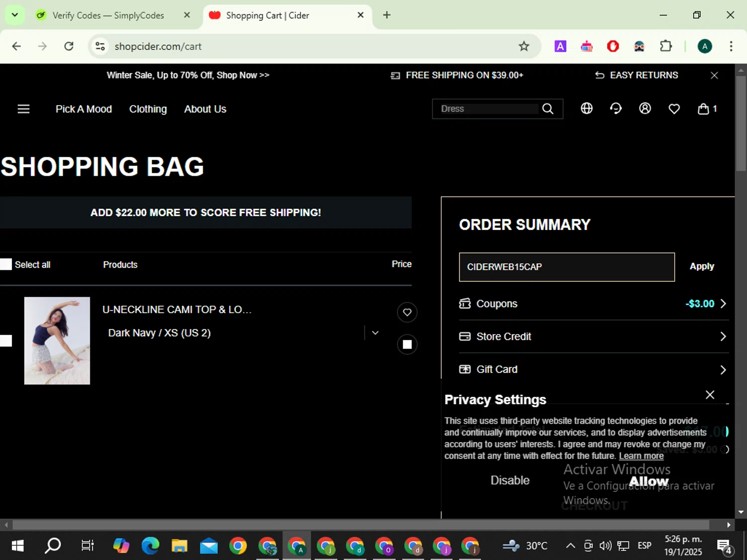The width and height of the screenshot is (747, 560).
Task: Open Windows taskbar search
Action: click(53, 546)
